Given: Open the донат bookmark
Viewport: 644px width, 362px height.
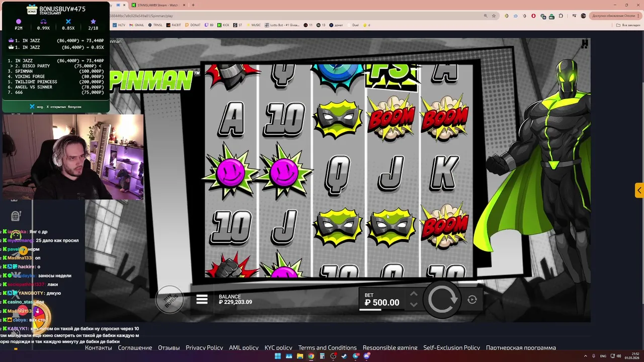Looking at the screenshot, I should point(336,25).
